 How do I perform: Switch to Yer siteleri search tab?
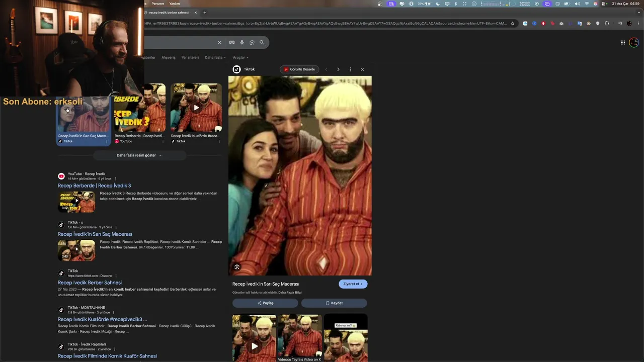click(190, 57)
